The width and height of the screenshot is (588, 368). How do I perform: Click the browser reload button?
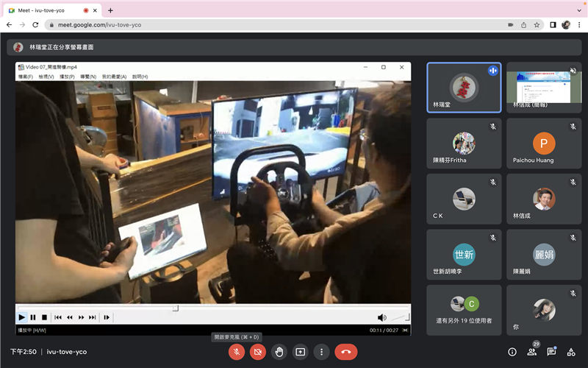(x=37, y=24)
